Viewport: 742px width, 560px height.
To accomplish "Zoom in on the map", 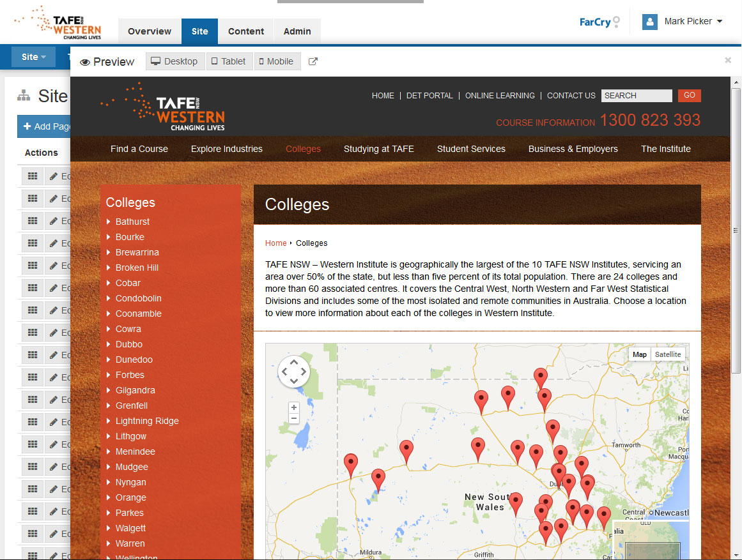I will click(x=294, y=407).
